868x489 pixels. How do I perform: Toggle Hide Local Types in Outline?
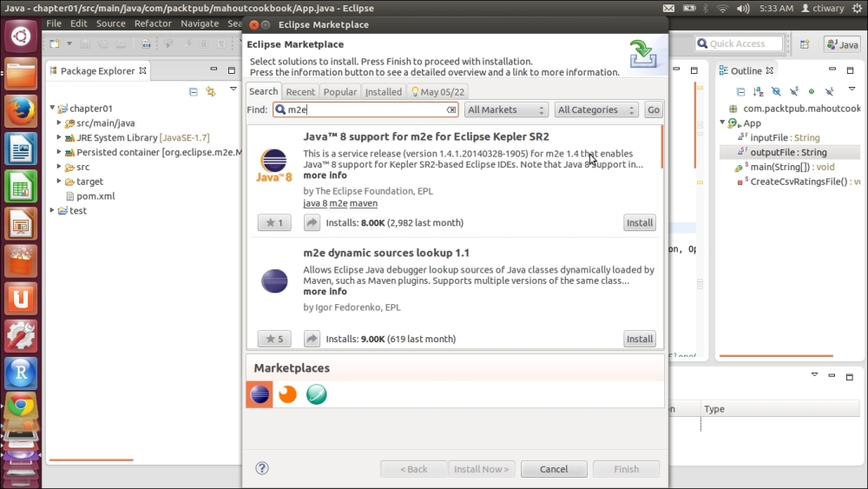[829, 91]
